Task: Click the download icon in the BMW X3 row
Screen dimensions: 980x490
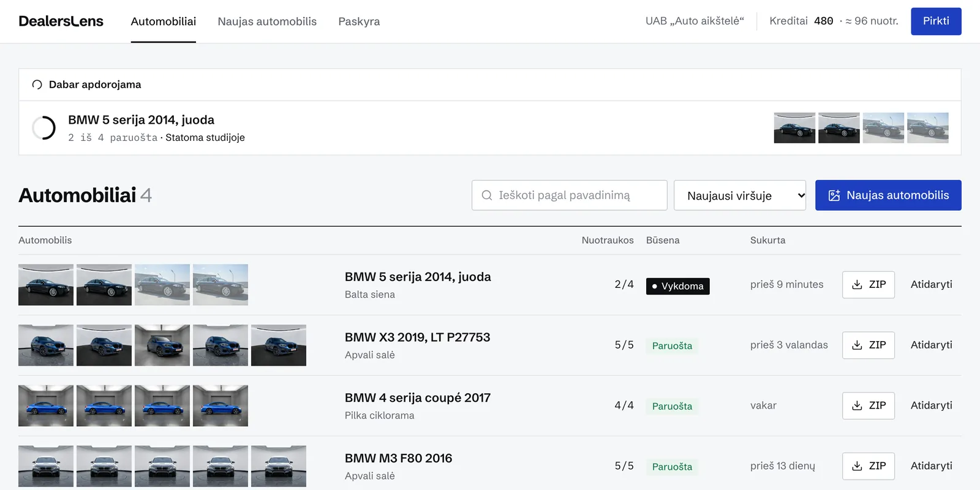Action: click(858, 345)
